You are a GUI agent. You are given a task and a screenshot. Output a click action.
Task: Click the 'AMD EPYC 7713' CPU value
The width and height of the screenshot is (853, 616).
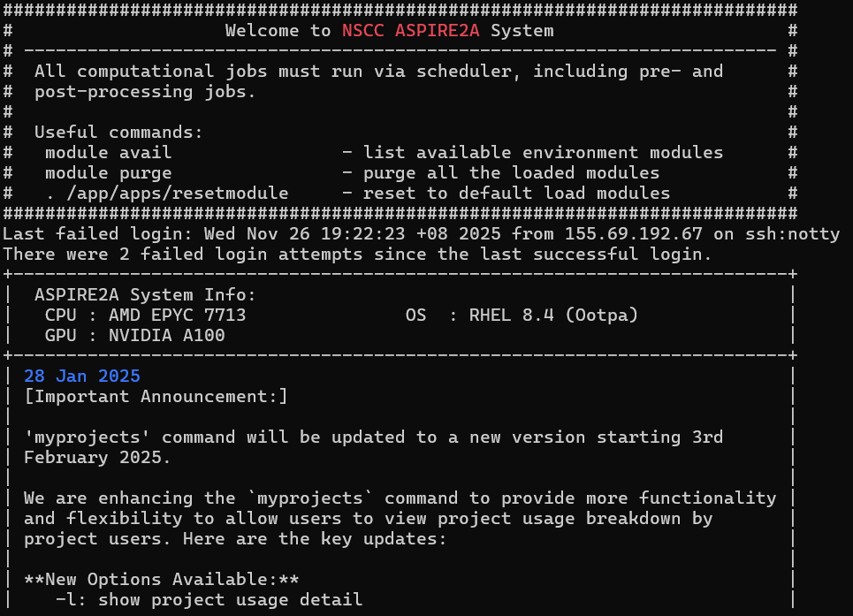[x=177, y=316]
